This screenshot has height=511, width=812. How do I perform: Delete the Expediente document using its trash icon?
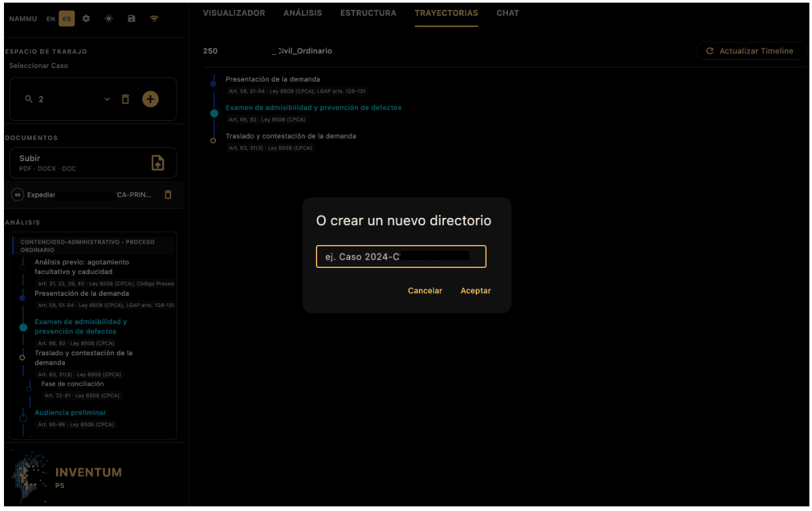pos(168,195)
